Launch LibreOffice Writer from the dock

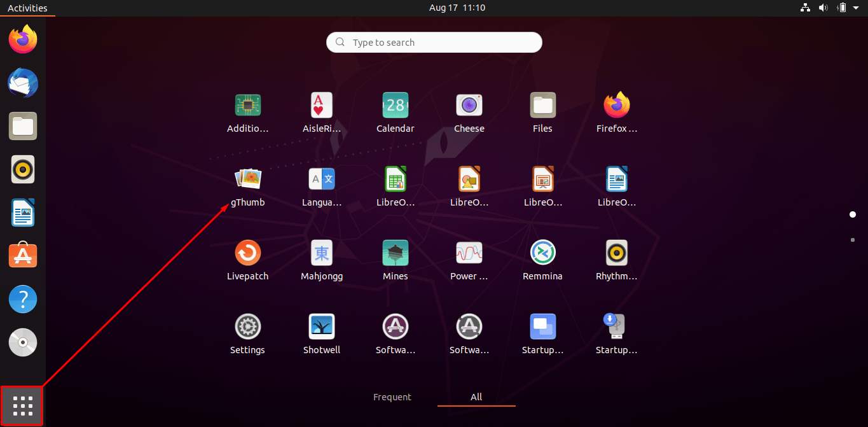tap(23, 213)
